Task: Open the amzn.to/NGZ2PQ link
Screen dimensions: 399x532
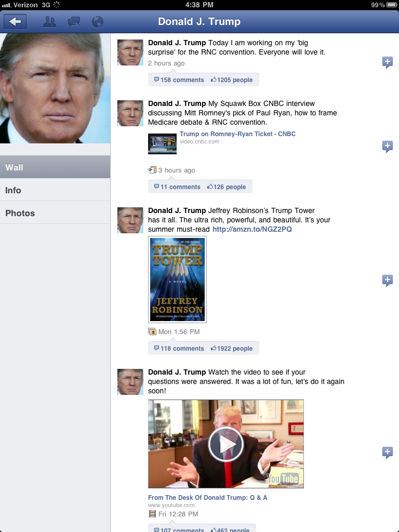Action: coord(252,229)
